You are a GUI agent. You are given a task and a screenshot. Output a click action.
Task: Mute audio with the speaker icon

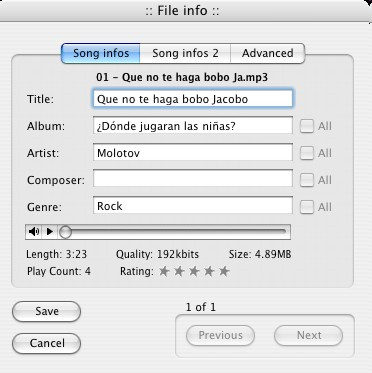[x=34, y=232]
